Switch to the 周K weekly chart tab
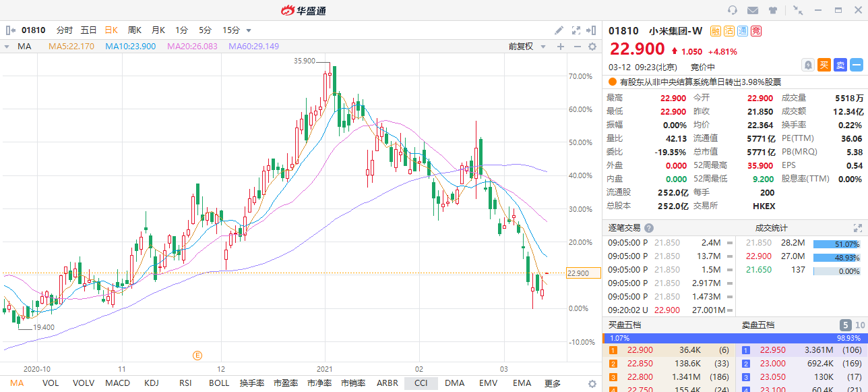Screen dimensions: 868x392 [x=135, y=30]
